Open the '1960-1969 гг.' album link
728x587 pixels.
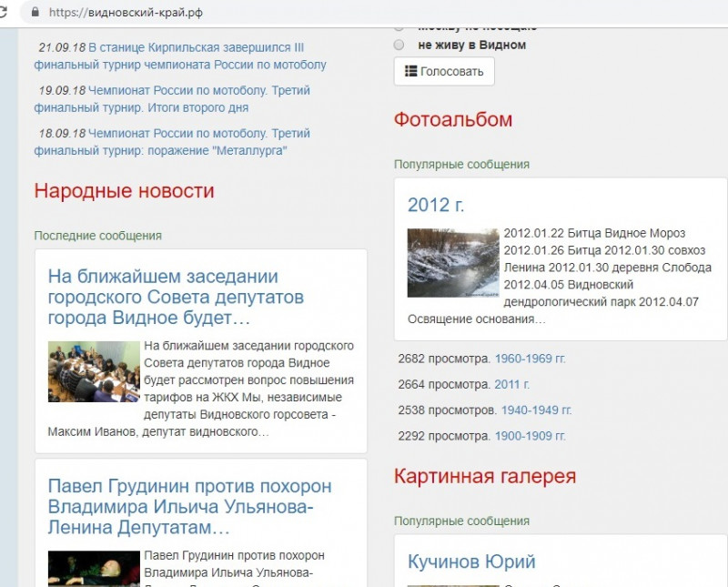coord(531,359)
